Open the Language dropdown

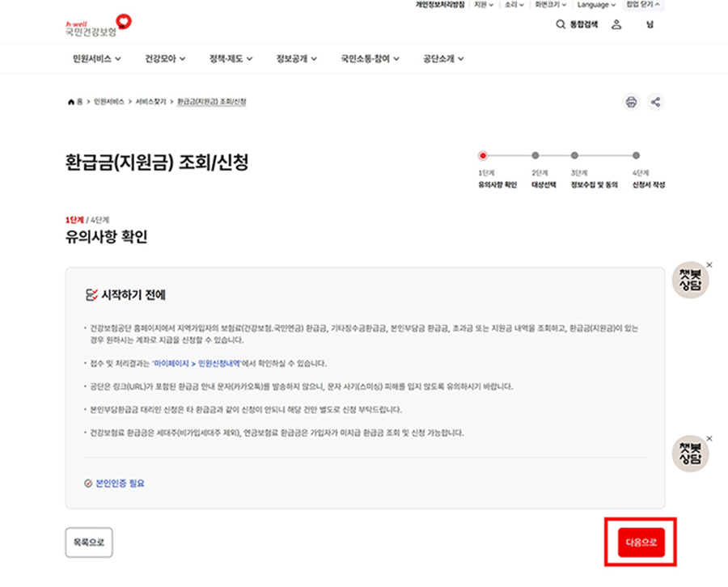point(597,5)
